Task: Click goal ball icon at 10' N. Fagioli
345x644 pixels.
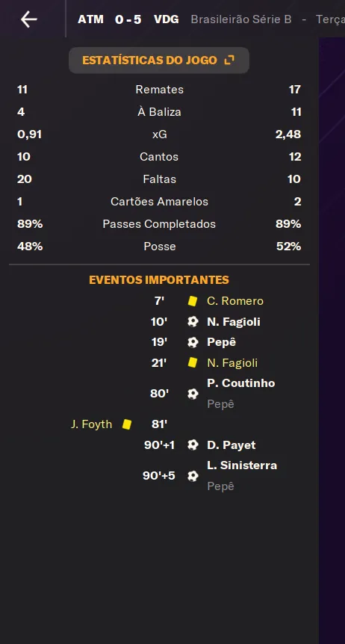Action: [x=193, y=321]
